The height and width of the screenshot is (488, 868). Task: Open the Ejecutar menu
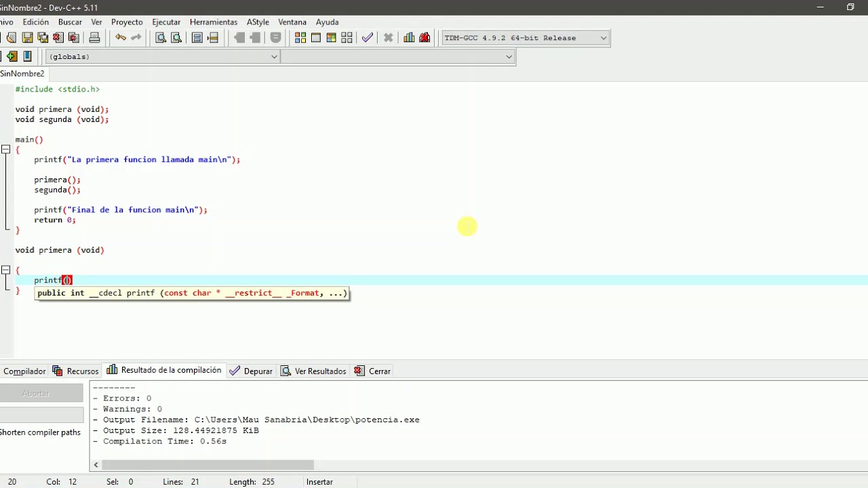(x=166, y=22)
